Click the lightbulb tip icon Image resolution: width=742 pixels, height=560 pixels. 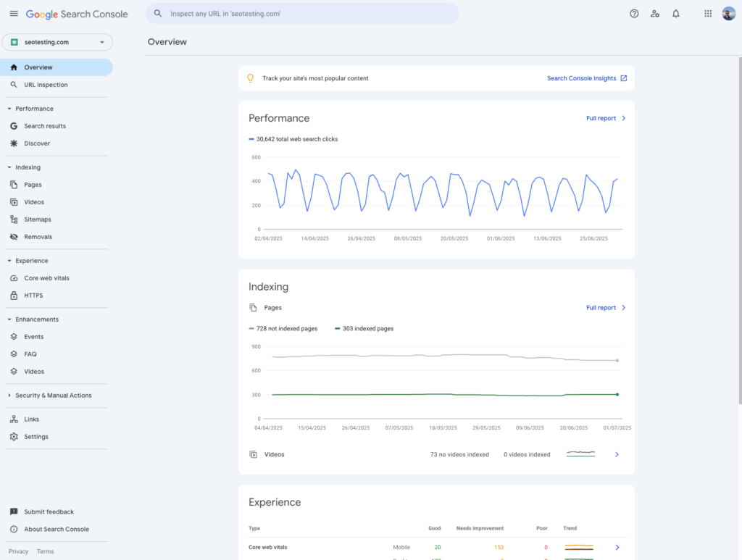tap(250, 78)
